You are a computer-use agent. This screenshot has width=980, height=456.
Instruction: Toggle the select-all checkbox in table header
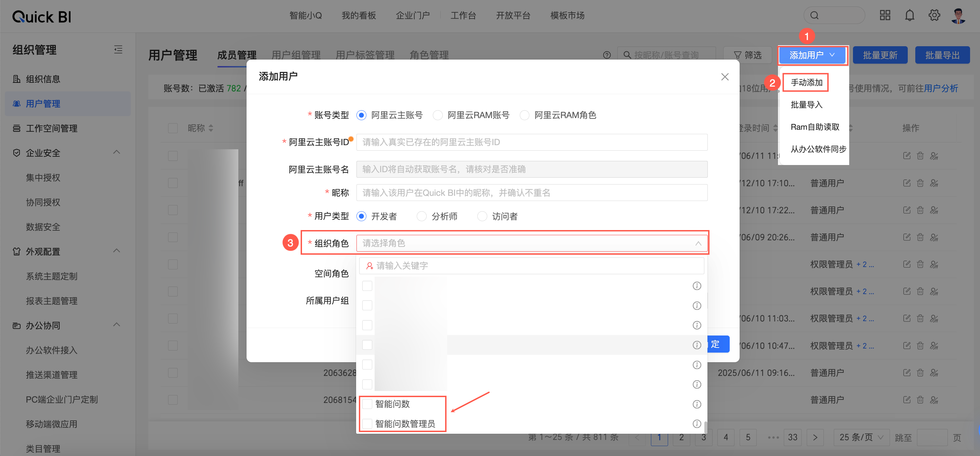173,128
